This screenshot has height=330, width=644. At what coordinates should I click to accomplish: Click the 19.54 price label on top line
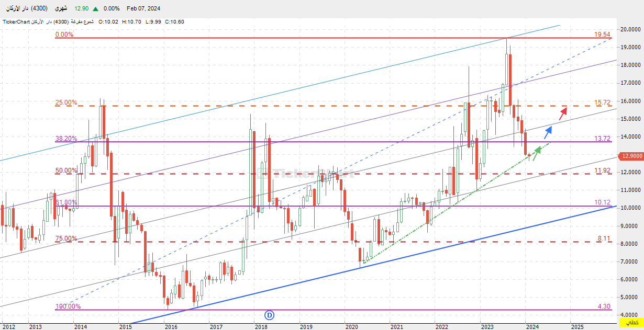pos(602,35)
